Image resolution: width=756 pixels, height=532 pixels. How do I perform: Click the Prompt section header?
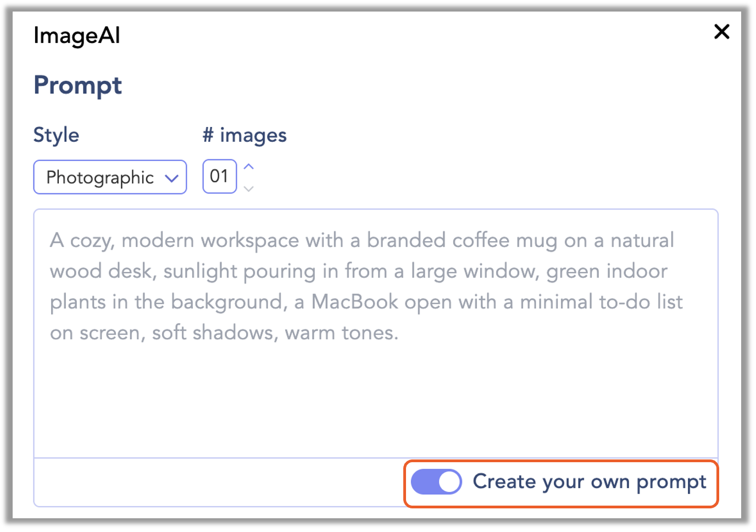coord(77,85)
